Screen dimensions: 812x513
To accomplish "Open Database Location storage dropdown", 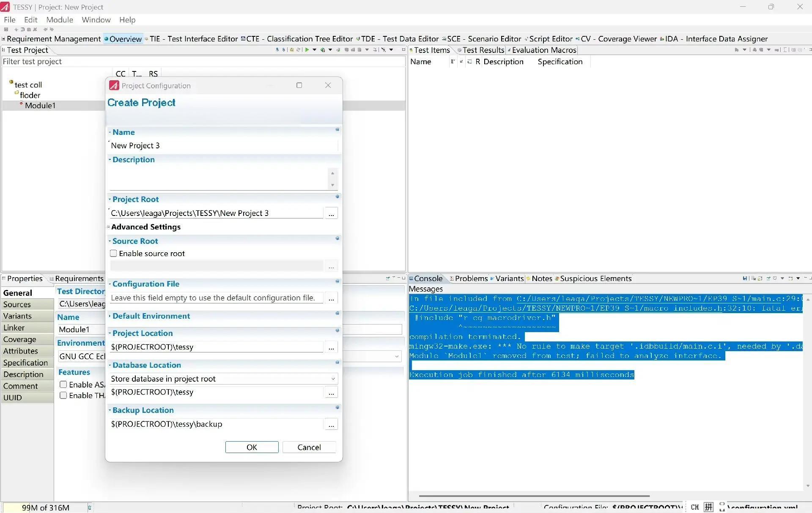I will click(x=333, y=379).
